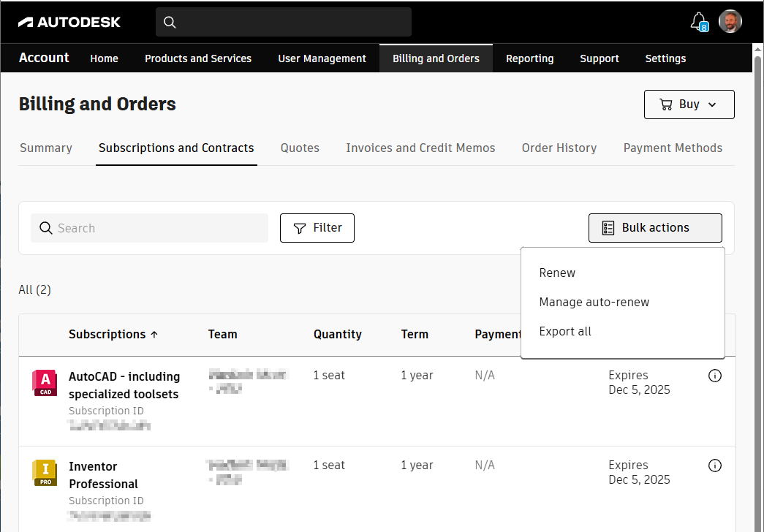Open account Settings
The image size is (764, 532).
(x=665, y=58)
